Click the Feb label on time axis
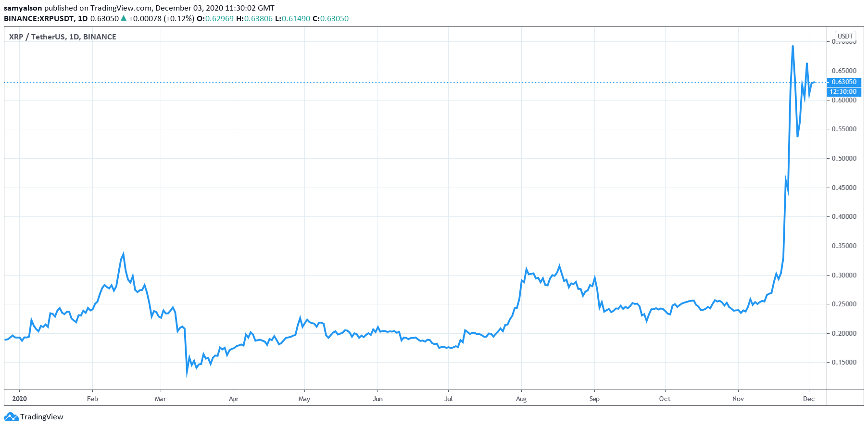Image resolution: width=868 pixels, height=428 pixels. [x=92, y=399]
